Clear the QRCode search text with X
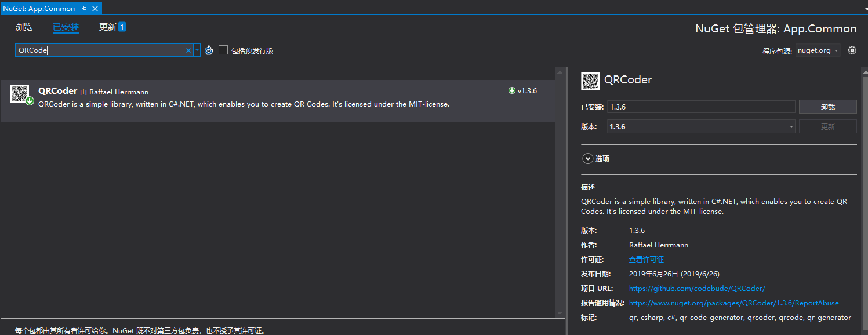This screenshot has height=335, width=868. (188, 50)
